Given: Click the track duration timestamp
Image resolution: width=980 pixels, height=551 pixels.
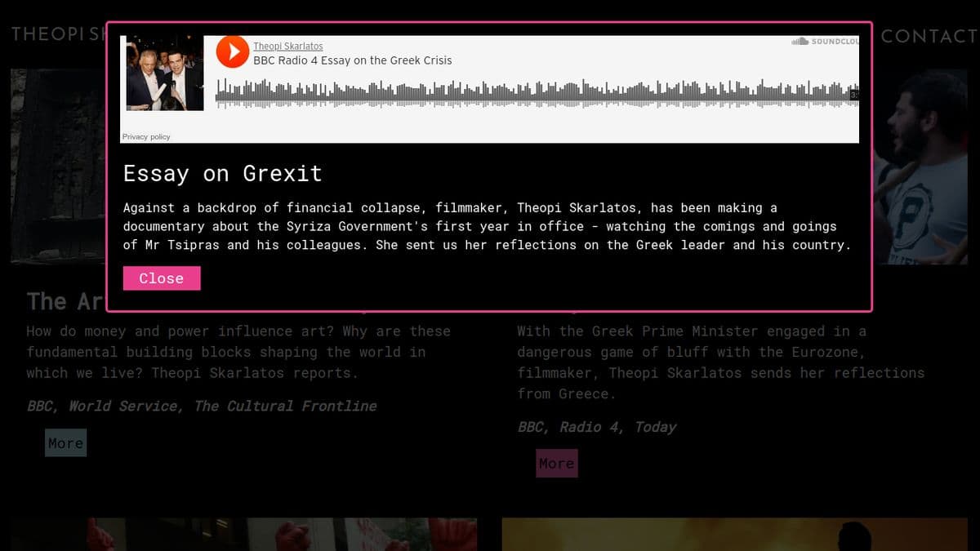Looking at the screenshot, I should (854, 96).
